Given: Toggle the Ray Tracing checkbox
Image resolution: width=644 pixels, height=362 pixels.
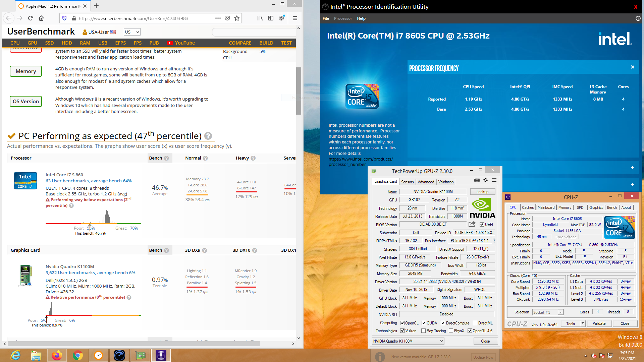Looking at the screenshot, I should pos(423,331).
